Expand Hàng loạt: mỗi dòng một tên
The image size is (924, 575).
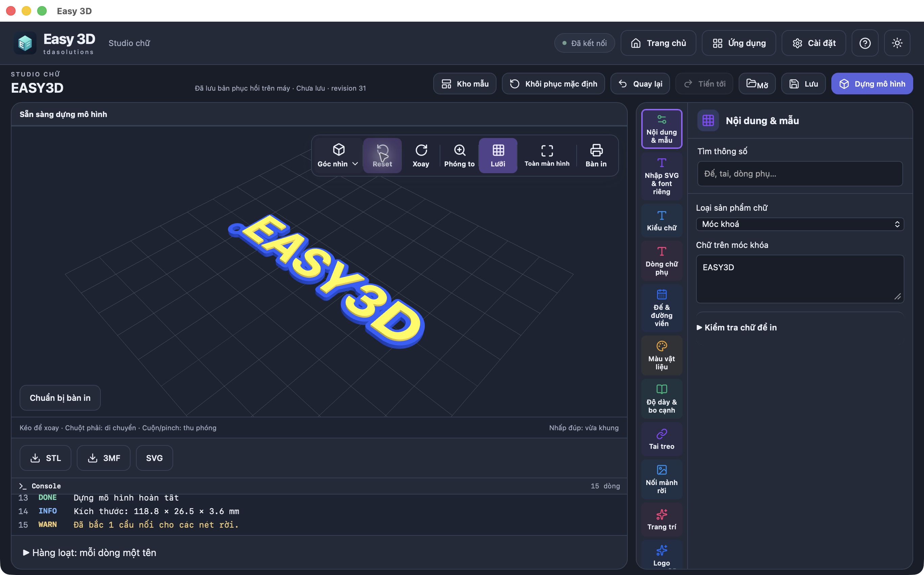(x=90, y=553)
